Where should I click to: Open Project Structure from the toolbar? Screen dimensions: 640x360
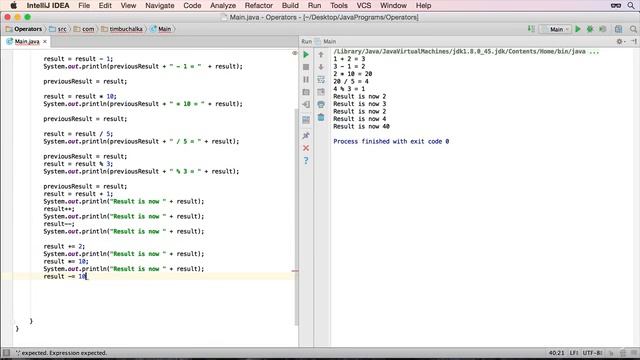[619, 29]
